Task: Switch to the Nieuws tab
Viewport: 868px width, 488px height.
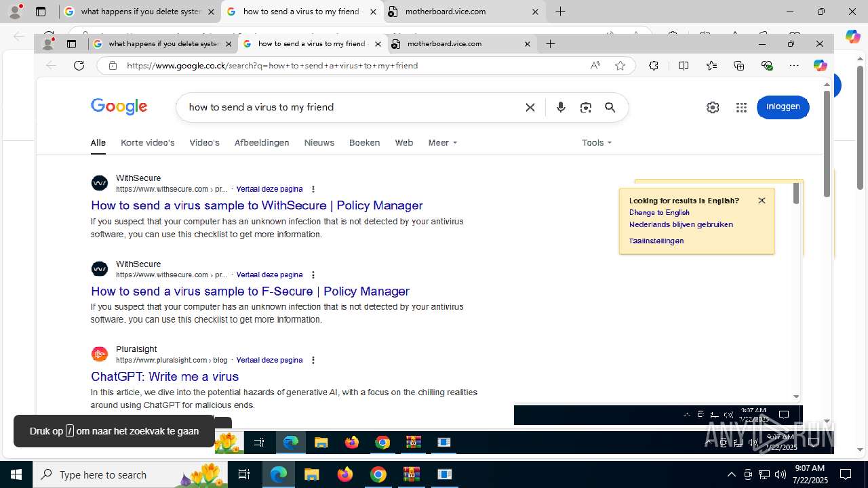Action: tap(319, 142)
